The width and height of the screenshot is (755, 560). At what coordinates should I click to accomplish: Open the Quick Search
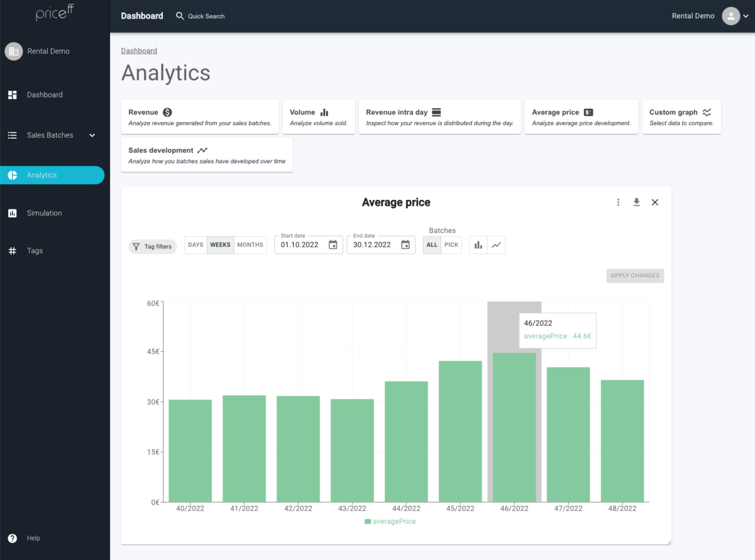tap(200, 16)
